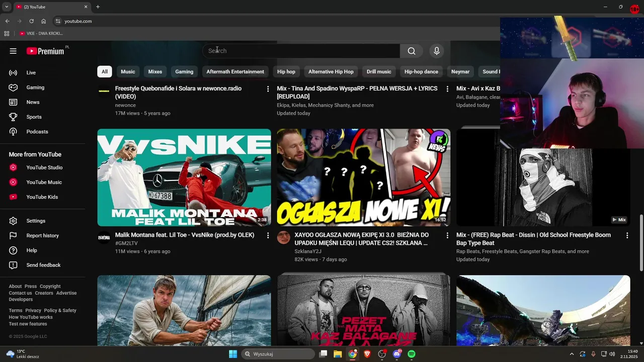Open the VKIE - DWA KROKI bookmark
Screen dimensions: 644x362
[41, 34]
